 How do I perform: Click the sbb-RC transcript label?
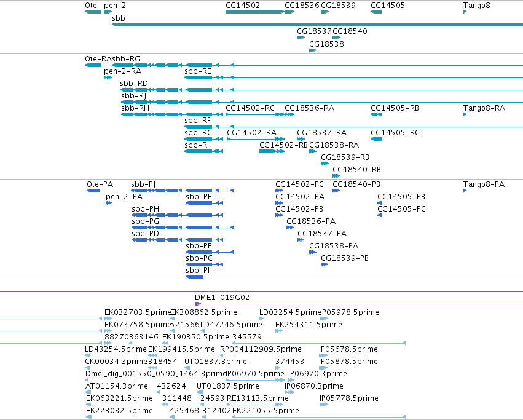pyautogui.click(x=198, y=133)
